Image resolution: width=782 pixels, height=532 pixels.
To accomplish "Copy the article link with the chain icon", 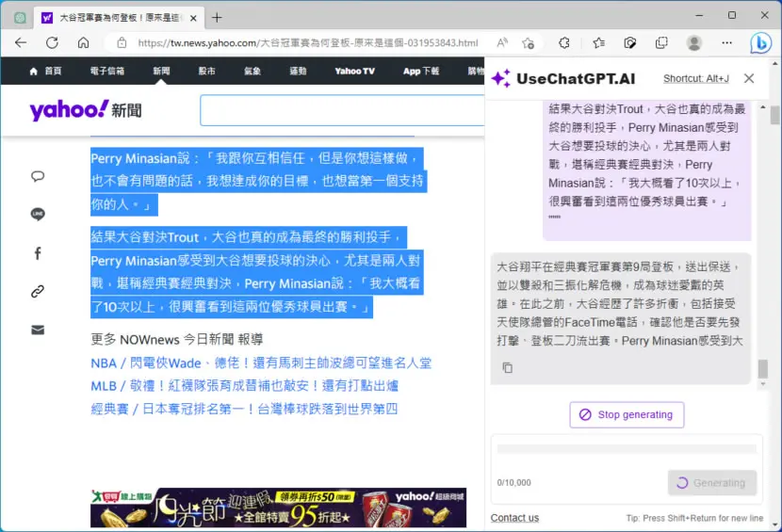I will pos(38,291).
